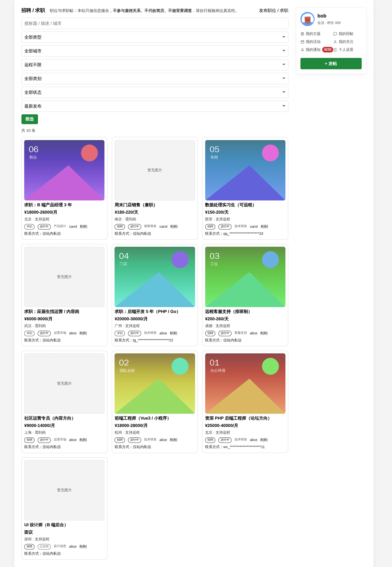392x567 pixels.
Task: Open the 远程不限 dropdown
Action: [155, 65]
